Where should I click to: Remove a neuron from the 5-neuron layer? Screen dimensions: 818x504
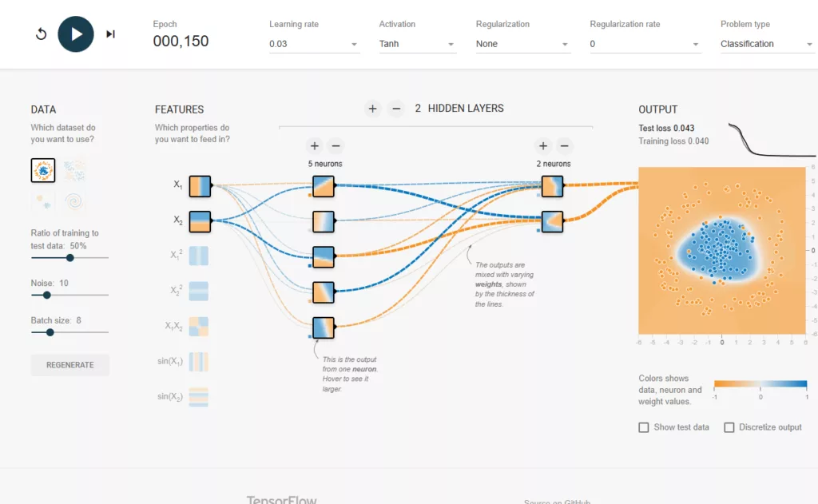(336, 146)
